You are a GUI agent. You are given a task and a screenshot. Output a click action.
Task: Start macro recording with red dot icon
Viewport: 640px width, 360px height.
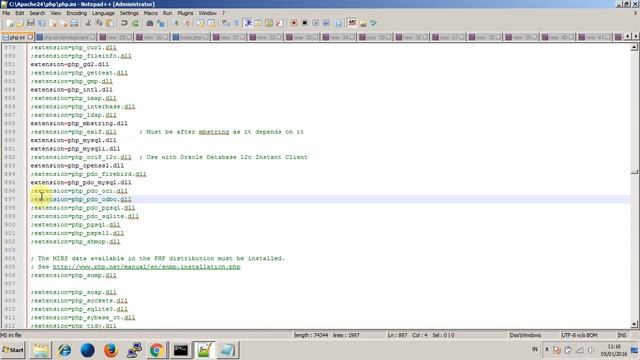tap(294, 23)
